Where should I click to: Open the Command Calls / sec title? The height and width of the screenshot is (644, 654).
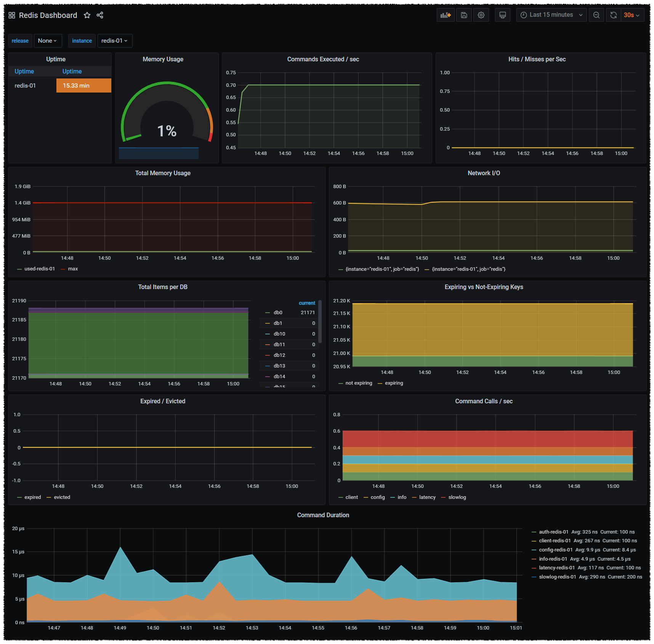[x=484, y=401]
